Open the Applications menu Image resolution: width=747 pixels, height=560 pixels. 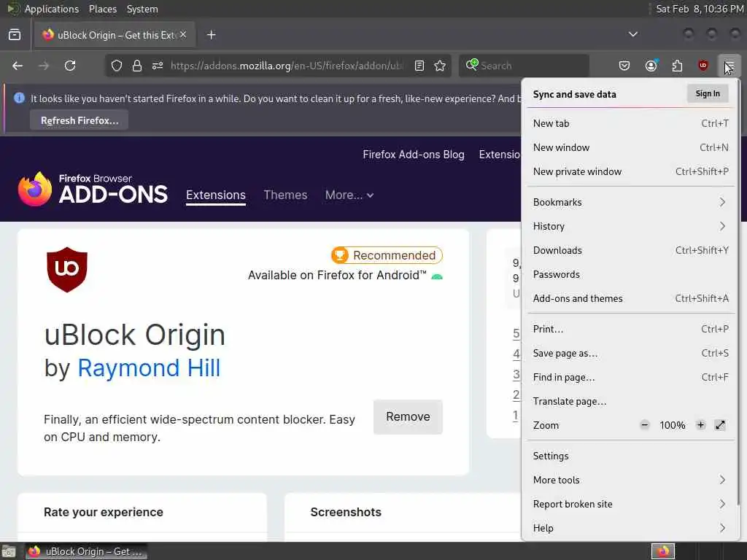tap(52, 9)
